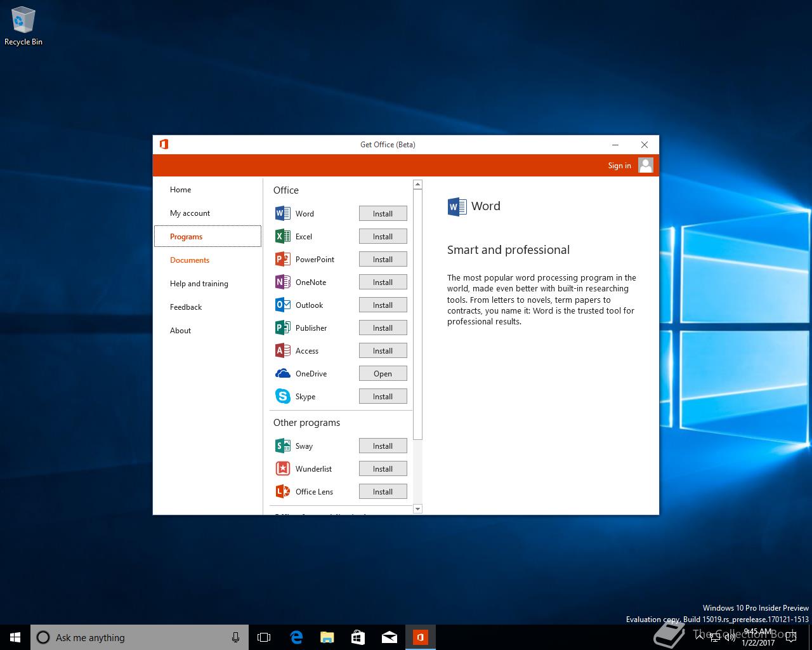The width and height of the screenshot is (812, 650).
Task: Select the PowerPoint program icon
Action: click(x=282, y=260)
